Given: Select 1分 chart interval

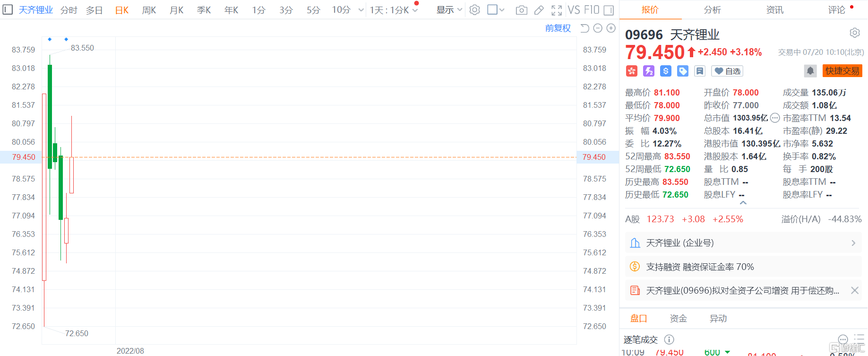Looking at the screenshot, I should point(258,10).
